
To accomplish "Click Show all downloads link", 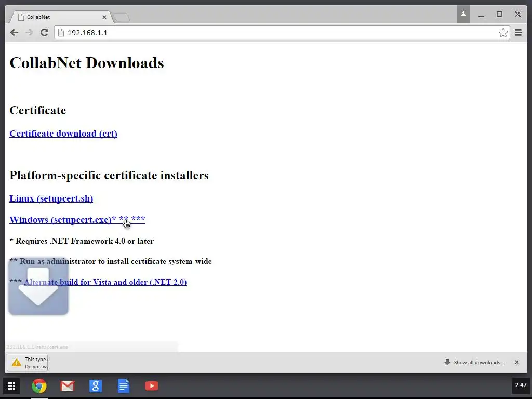I will pyautogui.click(x=479, y=362).
